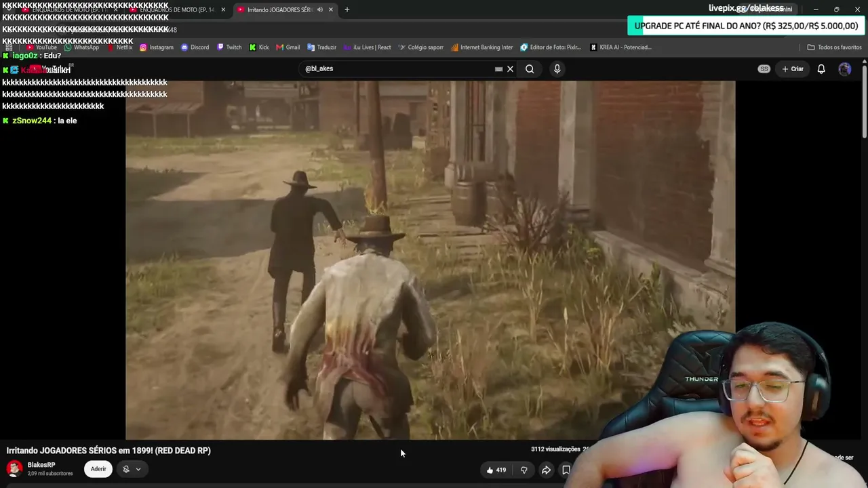Image resolution: width=868 pixels, height=488 pixels.
Task: Open the WhatsApp bookmark
Action: tap(81, 47)
